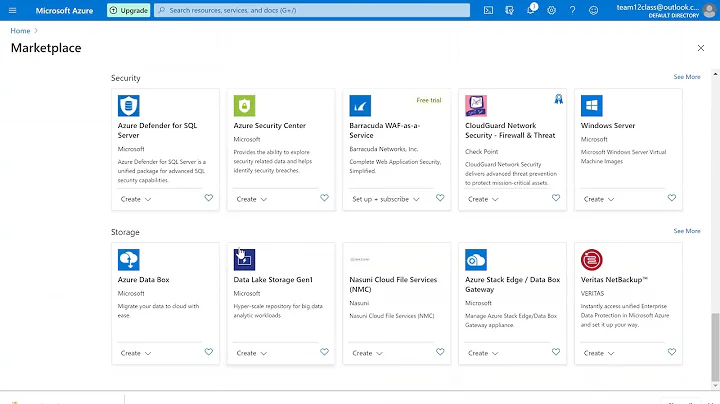Screen dimensions: 720x404
Task: Favorite Barracuda WAF-as-a-Service with heart
Action: [x=440, y=198]
